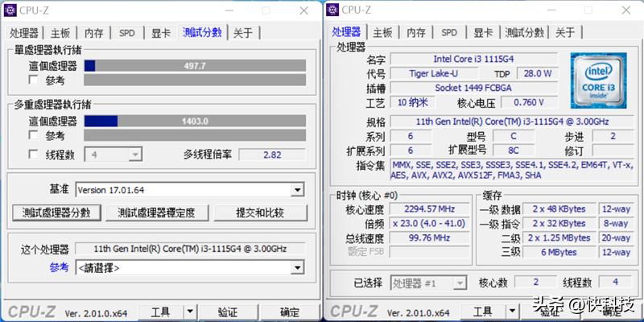This screenshot has height=322, width=644.
Task: Click 名字 field Intel Core i3 1115G4
Action: [x=474, y=59]
